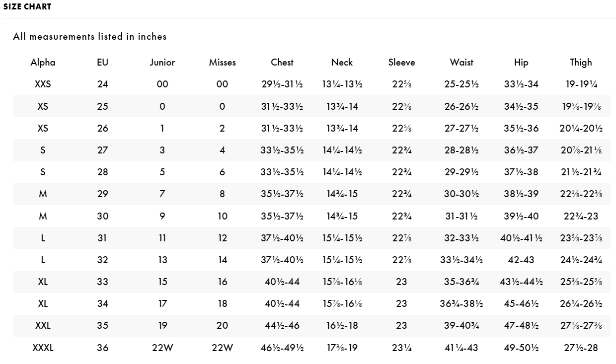Click the XXL alpha size cell
Screen dimensions: 616x364
(x=43, y=326)
